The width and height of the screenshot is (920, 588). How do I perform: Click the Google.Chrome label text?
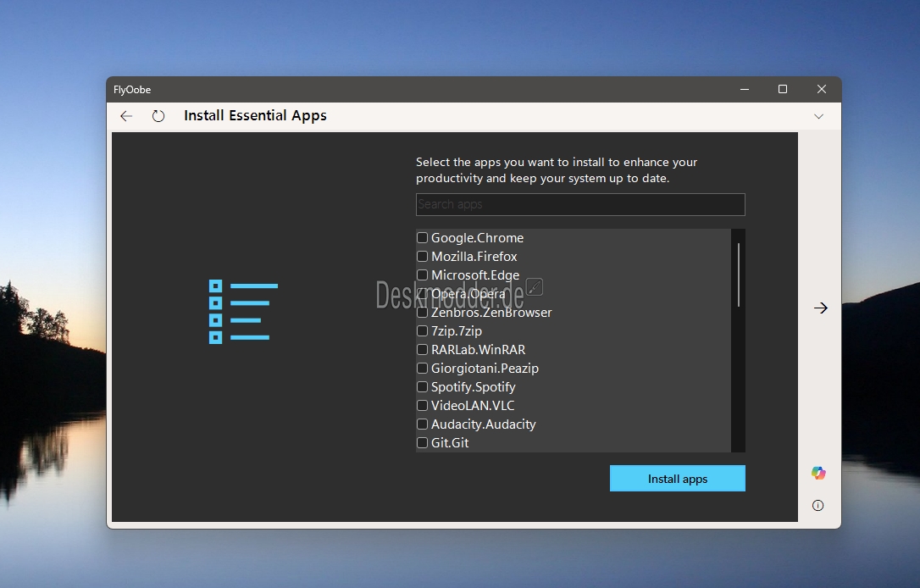pyautogui.click(x=477, y=238)
